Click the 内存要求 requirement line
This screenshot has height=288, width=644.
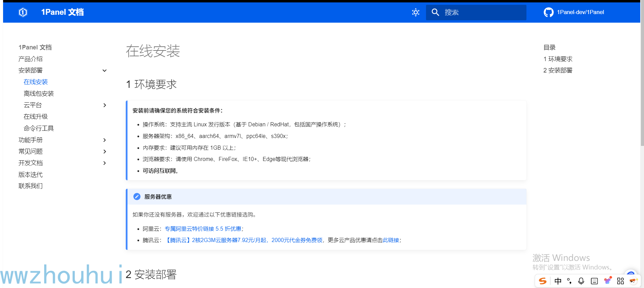189,148
